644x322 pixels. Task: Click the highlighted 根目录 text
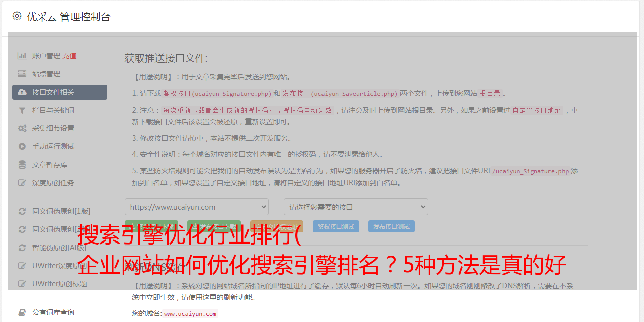click(x=490, y=93)
